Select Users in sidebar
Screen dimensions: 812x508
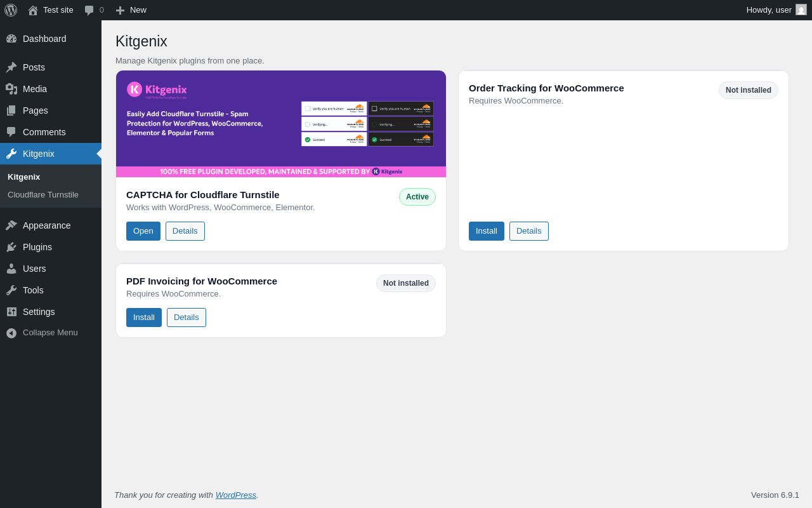tap(51, 269)
